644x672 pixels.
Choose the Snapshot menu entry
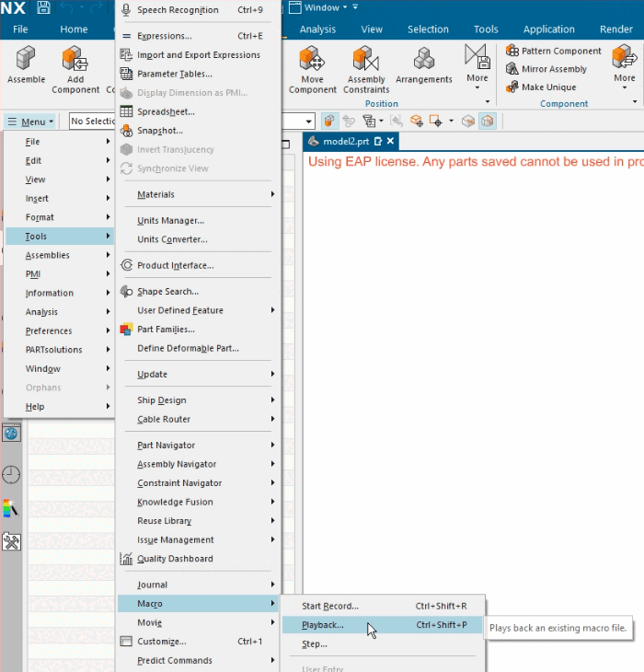[x=198, y=131]
